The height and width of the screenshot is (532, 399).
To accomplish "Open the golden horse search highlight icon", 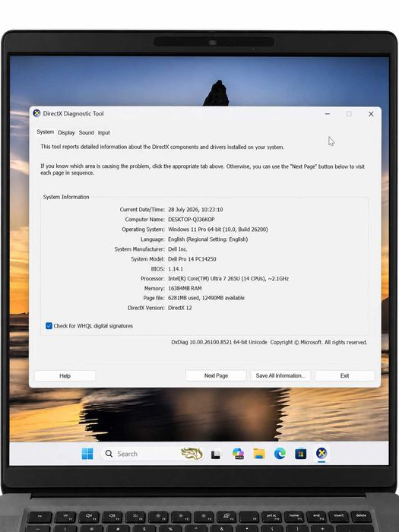I will (192, 454).
